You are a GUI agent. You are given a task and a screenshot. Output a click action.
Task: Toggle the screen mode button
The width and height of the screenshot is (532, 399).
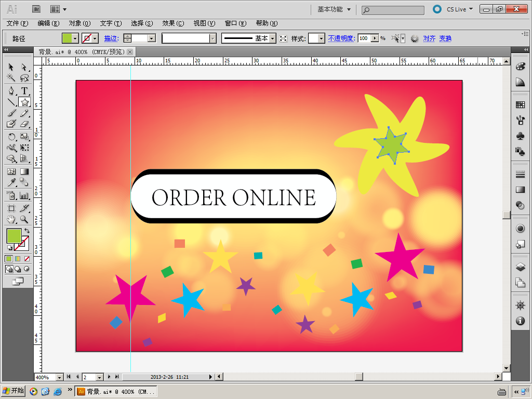[18, 281]
